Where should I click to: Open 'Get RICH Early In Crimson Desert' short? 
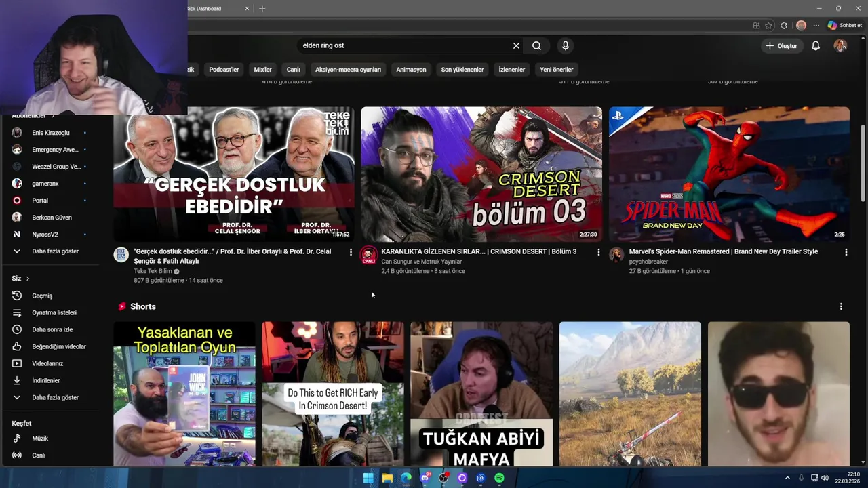tap(333, 394)
